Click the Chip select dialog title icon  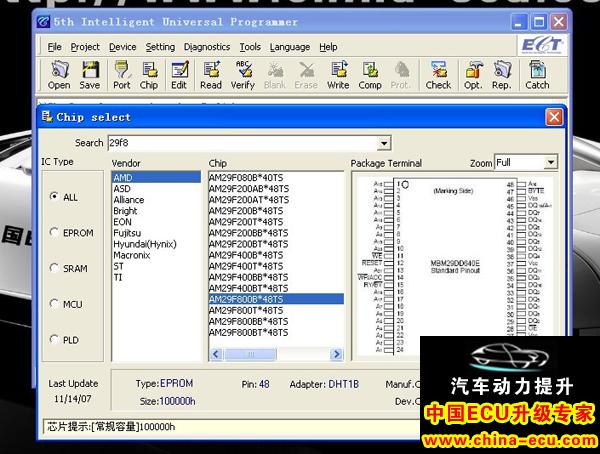47,116
